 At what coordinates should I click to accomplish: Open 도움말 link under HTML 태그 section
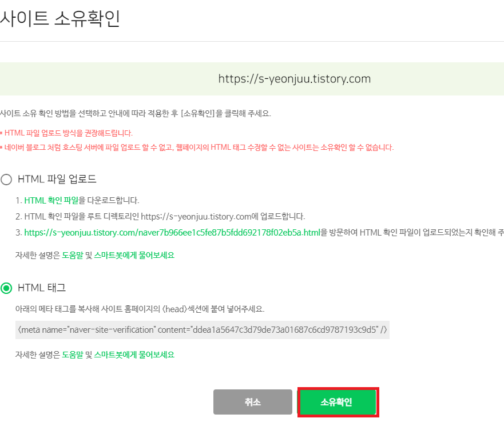[x=73, y=355]
